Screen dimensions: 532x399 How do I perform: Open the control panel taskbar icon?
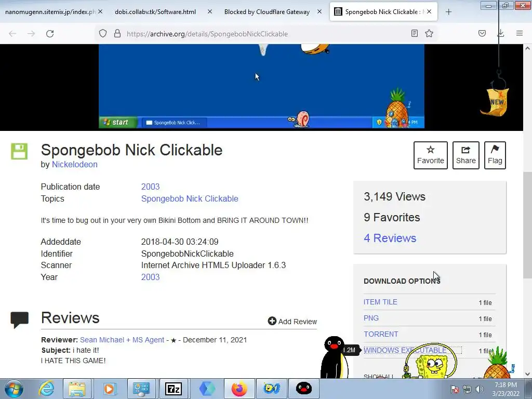click(x=141, y=389)
